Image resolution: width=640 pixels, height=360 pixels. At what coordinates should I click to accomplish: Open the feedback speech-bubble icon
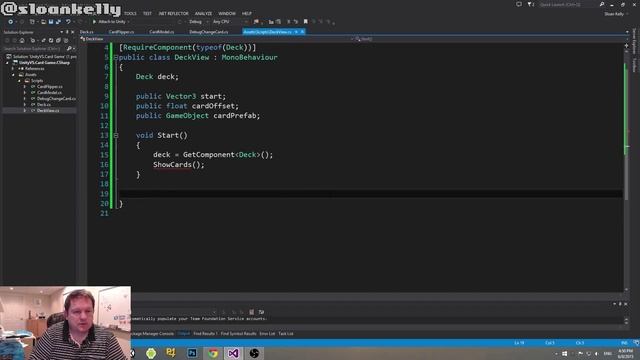coord(519,4)
